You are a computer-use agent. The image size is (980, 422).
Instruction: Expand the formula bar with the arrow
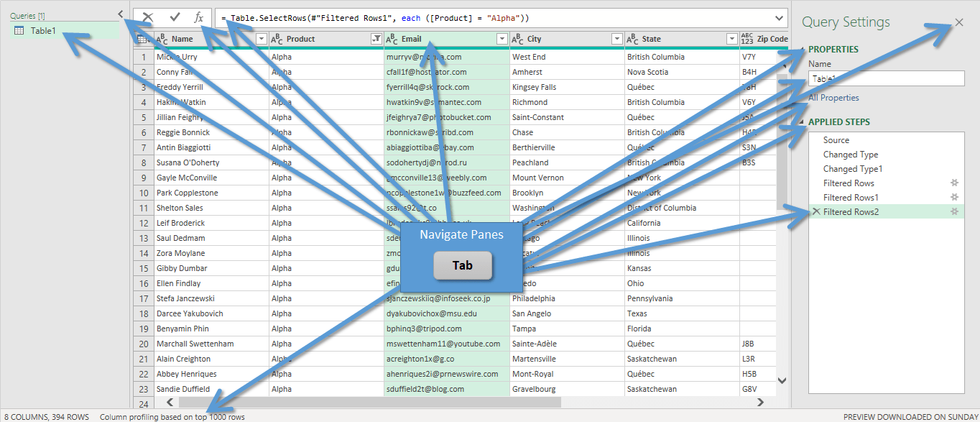[x=780, y=17]
